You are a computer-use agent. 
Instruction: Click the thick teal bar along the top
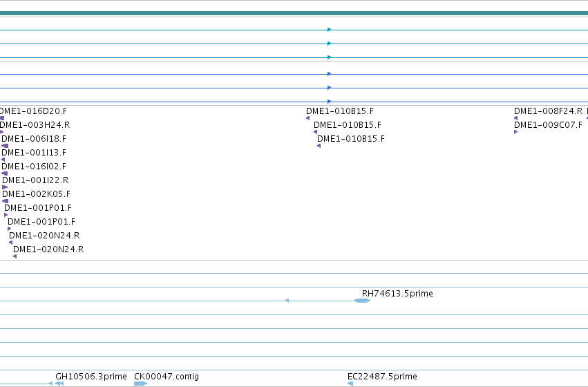294,13
